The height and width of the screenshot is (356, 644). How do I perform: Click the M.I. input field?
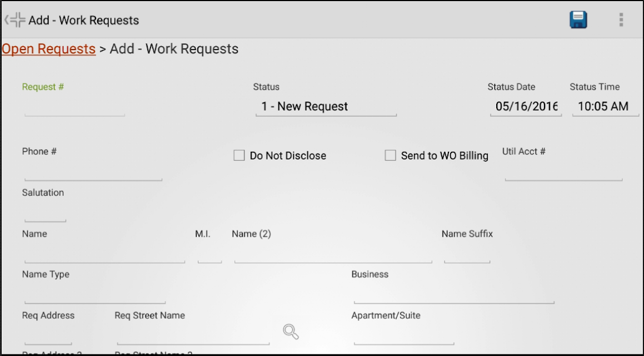pyautogui.click(x=209, y=254)
